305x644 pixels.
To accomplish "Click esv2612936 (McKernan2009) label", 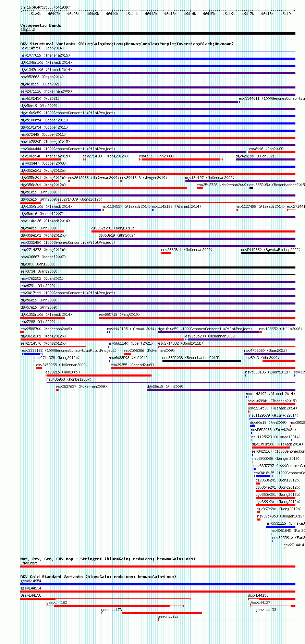I will pos(94,178).
